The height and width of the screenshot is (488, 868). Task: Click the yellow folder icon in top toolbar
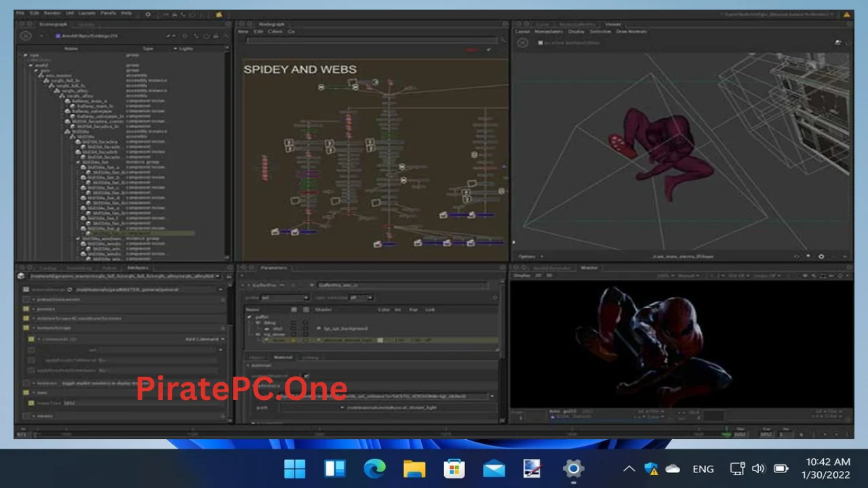219,14
